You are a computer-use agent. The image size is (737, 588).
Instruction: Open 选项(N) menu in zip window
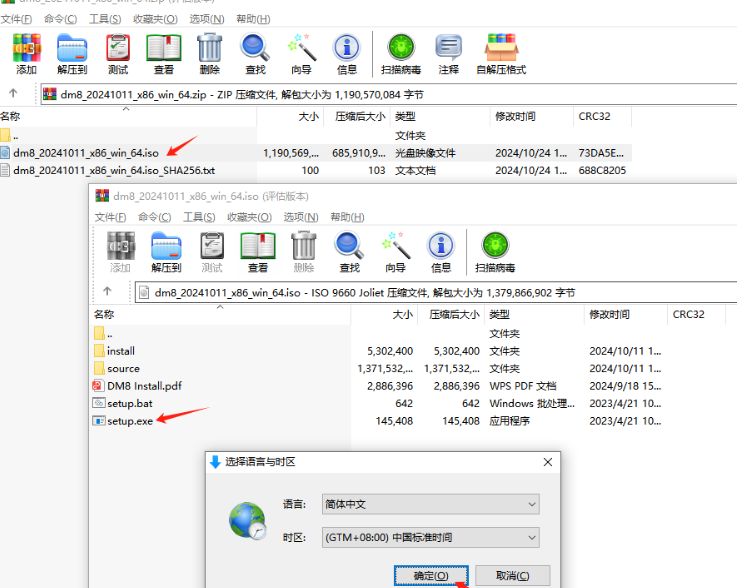point(207,19)
